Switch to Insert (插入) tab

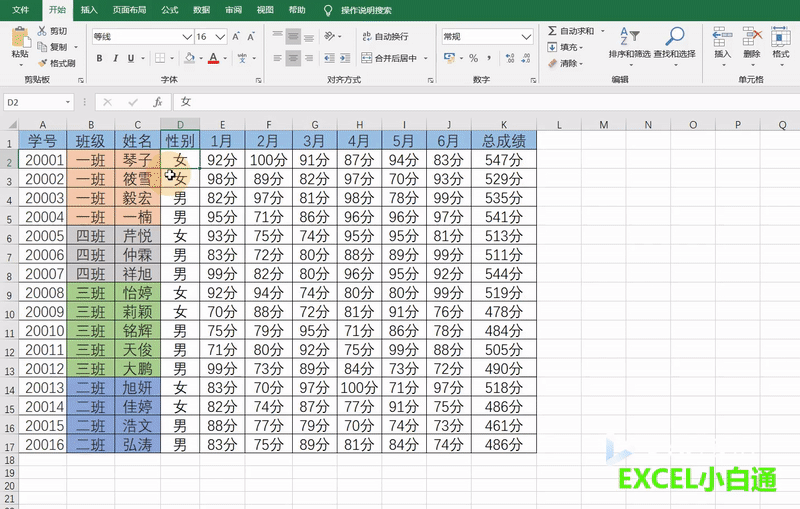[x=89, y=10]
